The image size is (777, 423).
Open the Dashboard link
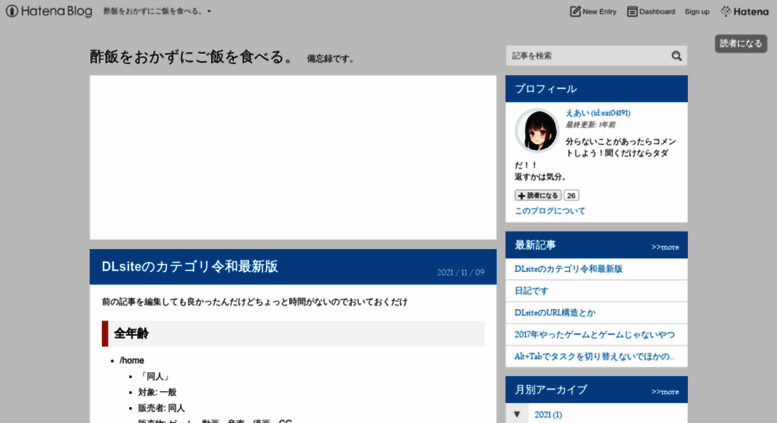(651, 11)
